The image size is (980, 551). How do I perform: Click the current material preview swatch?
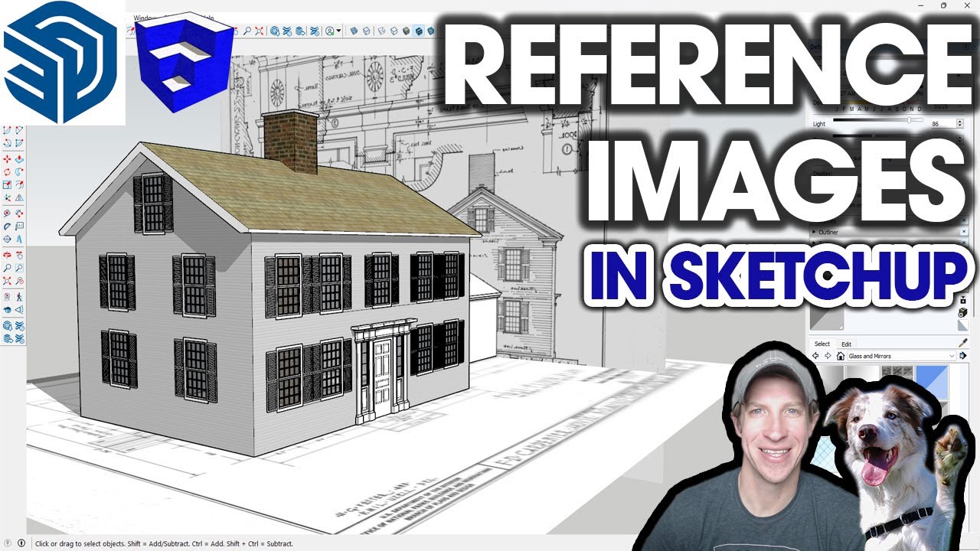pos(827,318)
